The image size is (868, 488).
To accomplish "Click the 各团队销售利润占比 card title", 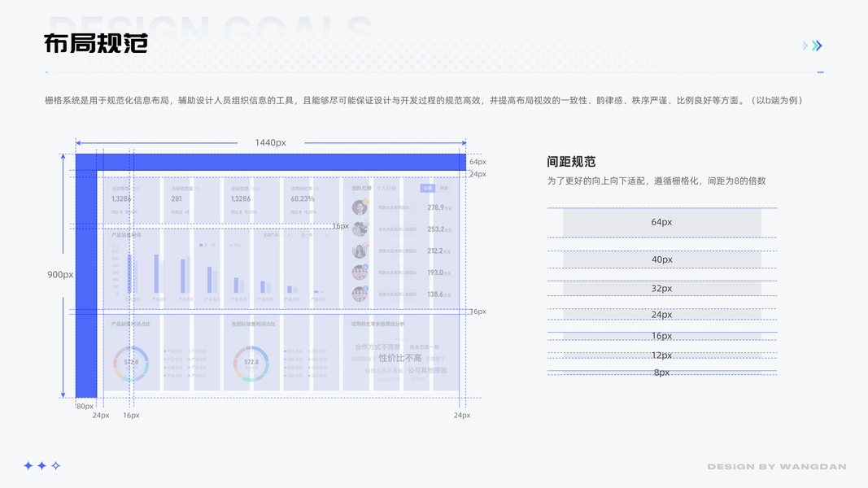I will (x=254, y=324).
